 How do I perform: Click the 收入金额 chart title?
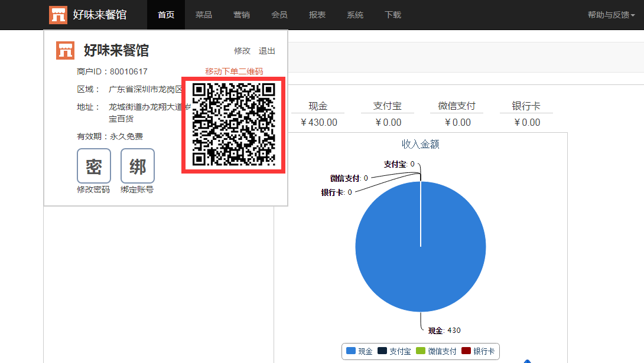[x=421, y=144]
